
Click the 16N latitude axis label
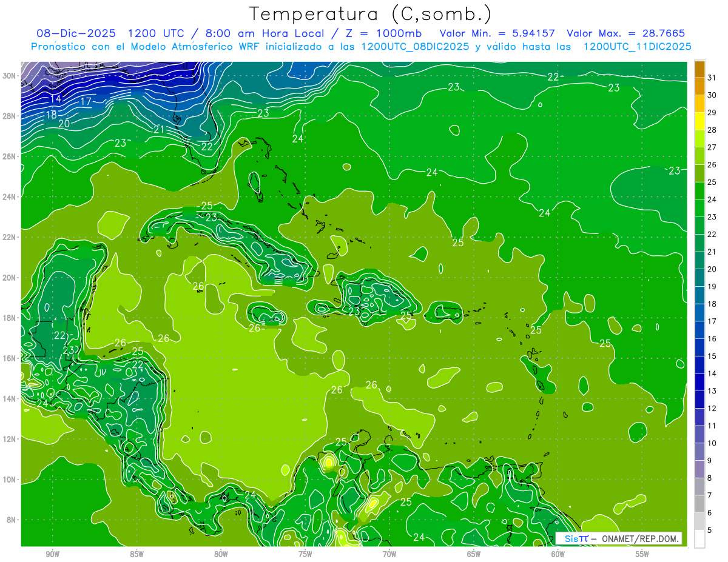9,358
